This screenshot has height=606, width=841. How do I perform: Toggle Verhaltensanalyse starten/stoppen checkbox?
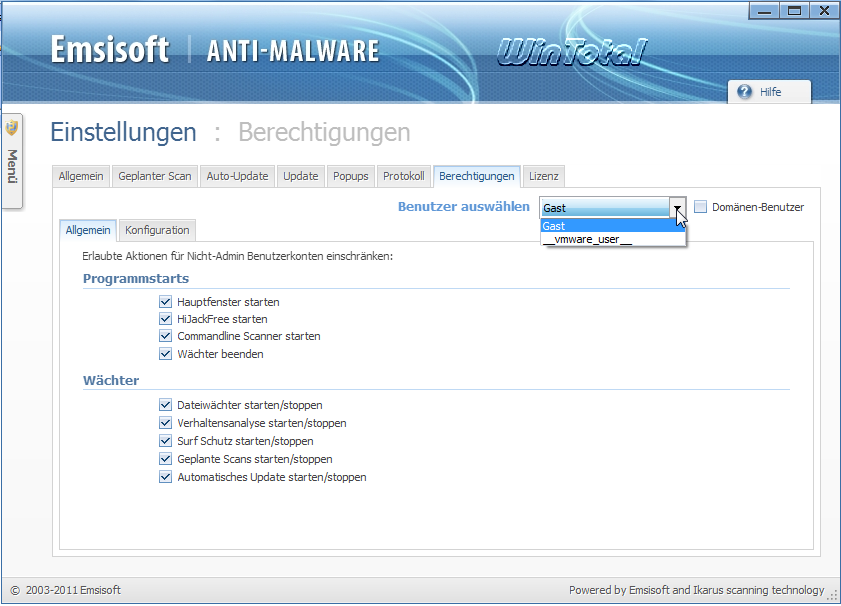pyautogui.click(x=165, y=423)
